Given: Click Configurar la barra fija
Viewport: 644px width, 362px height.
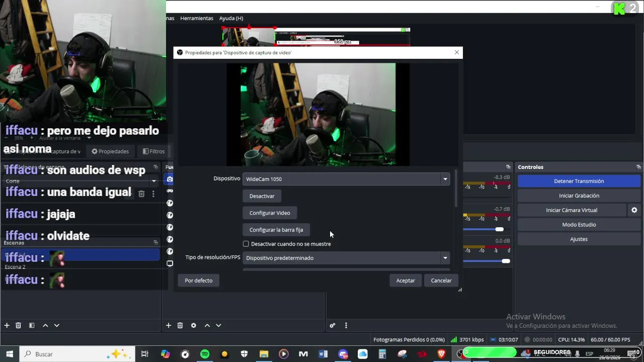Looking at the screenshot, I should point(276,230).
